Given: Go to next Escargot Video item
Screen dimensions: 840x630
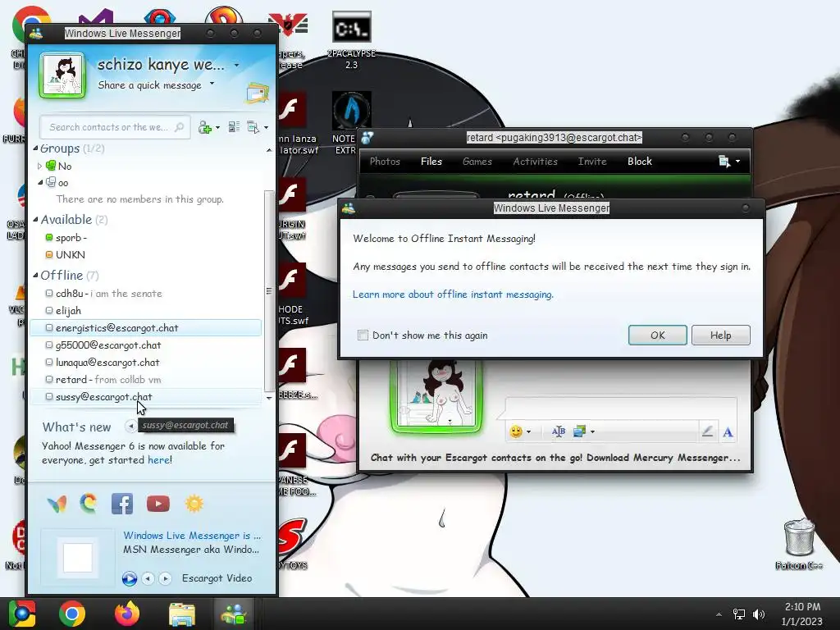Looking at the screenshot, I should coord(165,578).
